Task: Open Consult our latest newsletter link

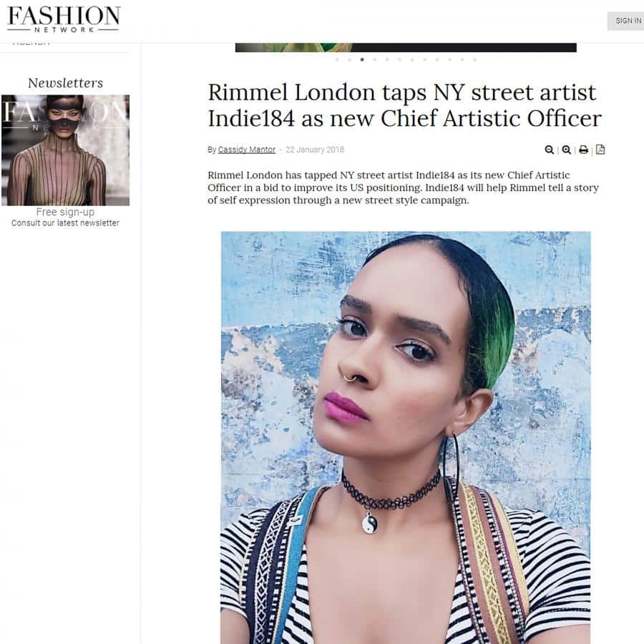Action: tap(65, 223)
